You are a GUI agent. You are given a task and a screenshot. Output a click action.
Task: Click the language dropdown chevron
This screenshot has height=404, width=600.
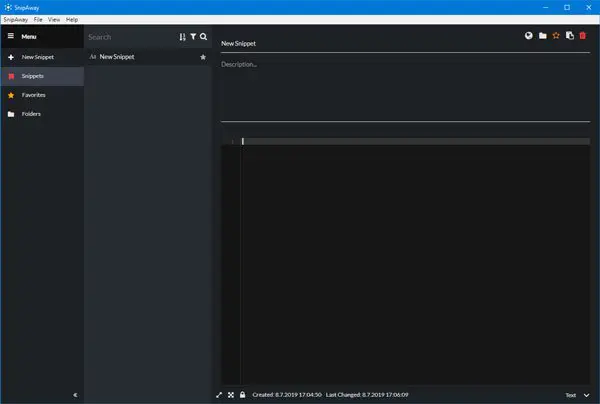pyautogui.click(x=587, y=395)
